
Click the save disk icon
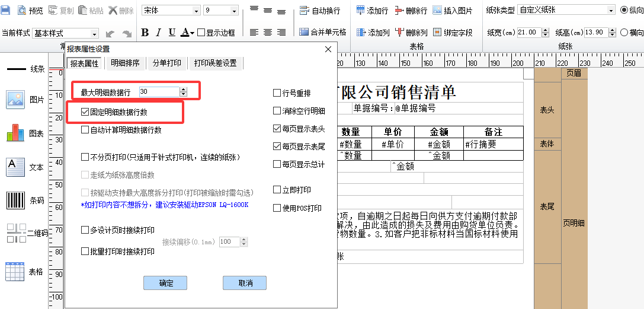6,10
